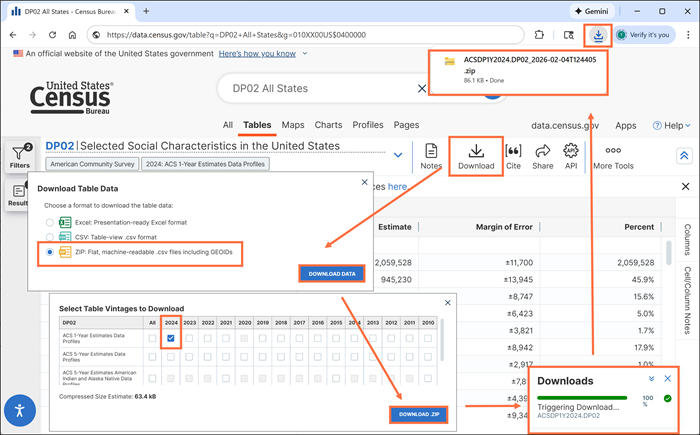This screenshot has width=700, height=435.
Task: Open More Tools menu
Action: 613,156
